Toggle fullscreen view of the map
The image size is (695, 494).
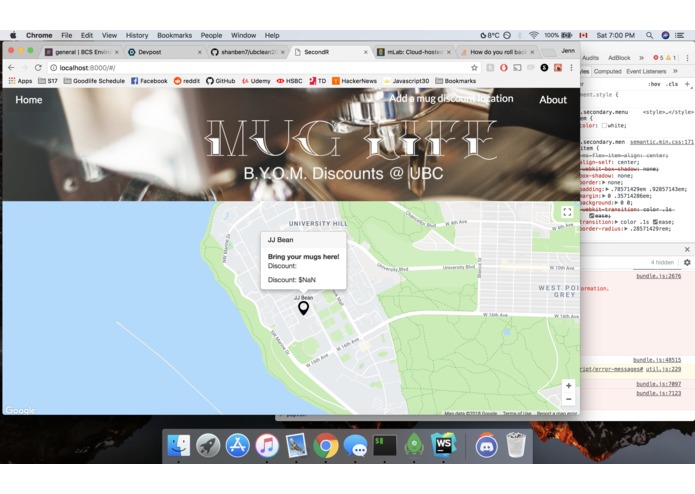pos(567,212)
